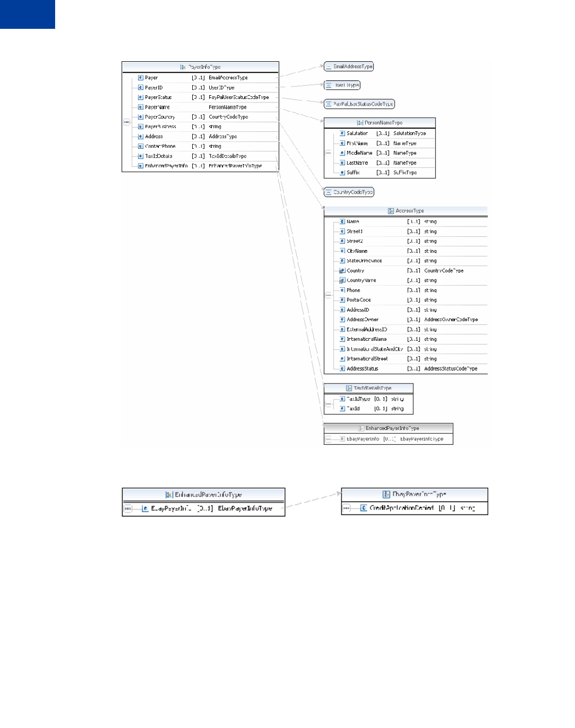Select the TaxId row in TaxIdDetailsType
575x728 pixels.
[x=373, y=409]
